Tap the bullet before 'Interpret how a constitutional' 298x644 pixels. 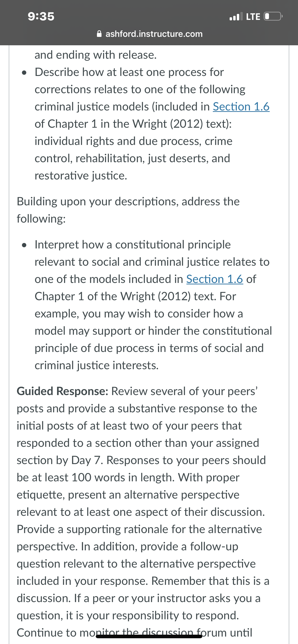[x=24, y=245]
